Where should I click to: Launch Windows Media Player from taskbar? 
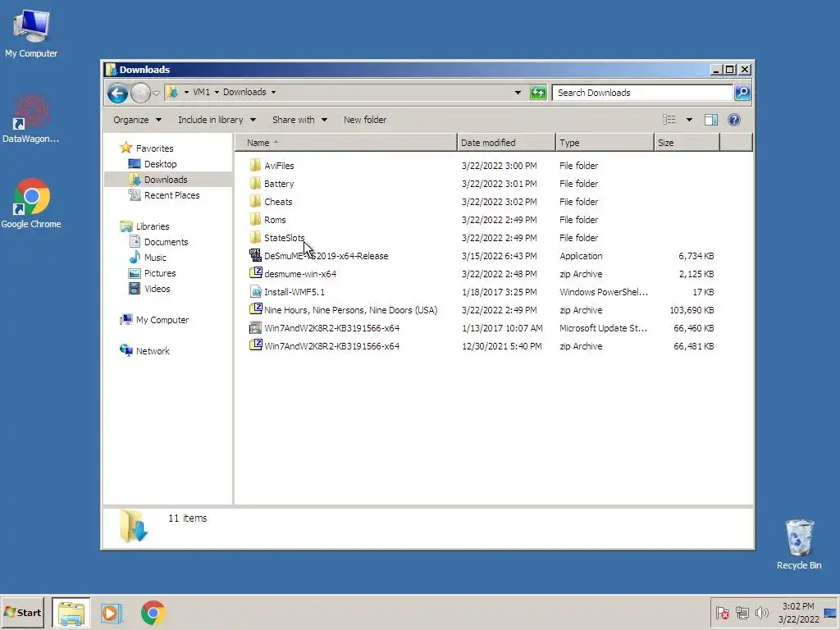tap(112, 612)
